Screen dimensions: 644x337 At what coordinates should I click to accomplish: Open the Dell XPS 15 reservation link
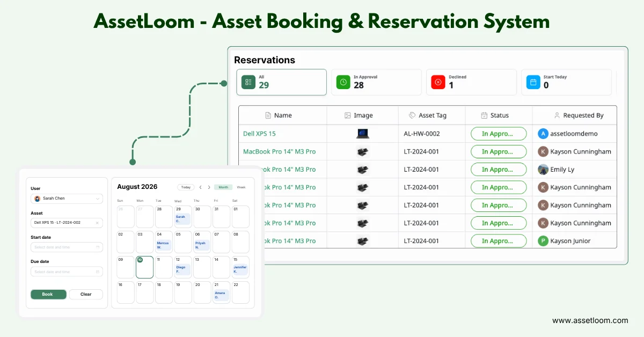point(259,134)
